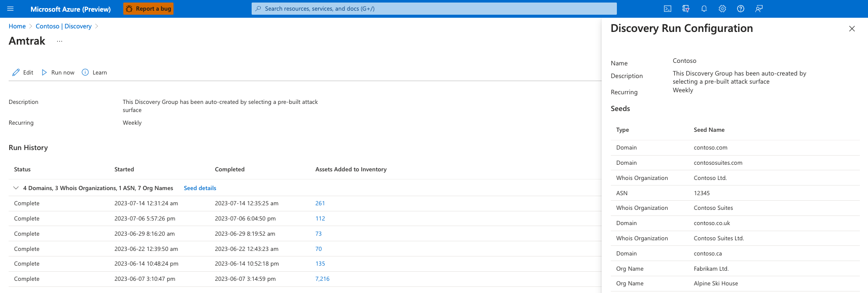Open the Learn info button
The image size is (868, 293).
[94, 72]
